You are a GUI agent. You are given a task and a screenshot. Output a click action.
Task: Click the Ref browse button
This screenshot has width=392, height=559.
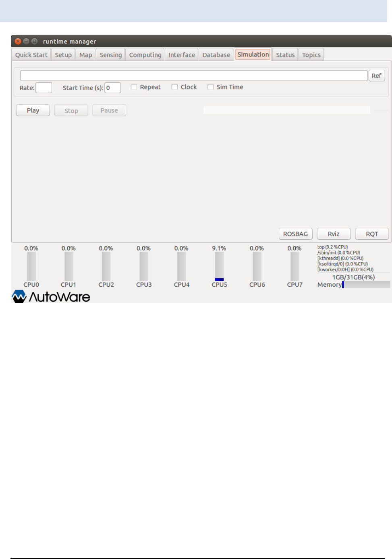377,76
